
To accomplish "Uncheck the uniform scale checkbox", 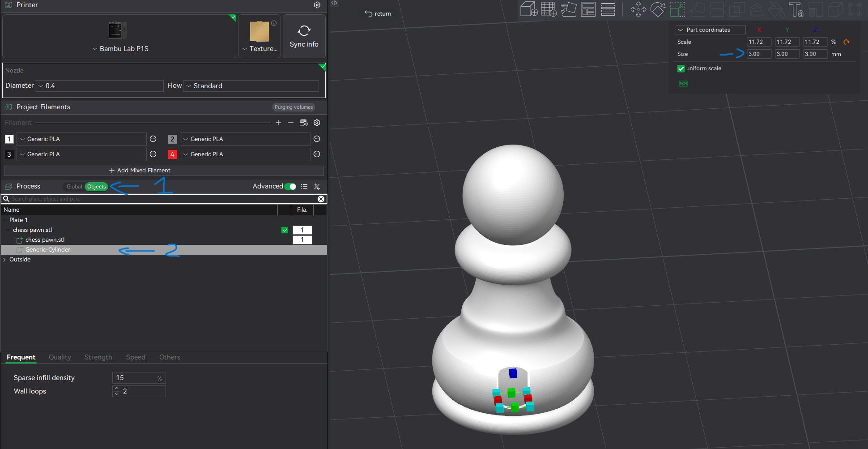I will [681, 68].
